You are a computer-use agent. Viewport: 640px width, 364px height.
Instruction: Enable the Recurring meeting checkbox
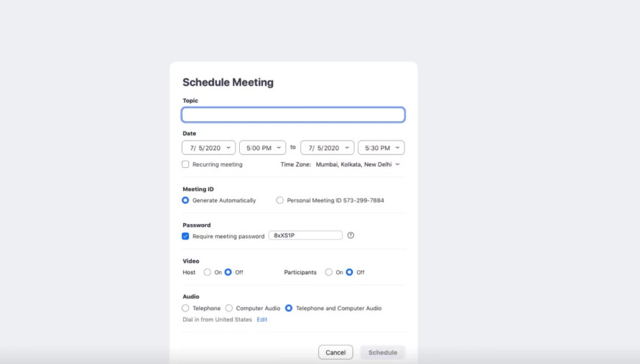(x=185, y=164)
